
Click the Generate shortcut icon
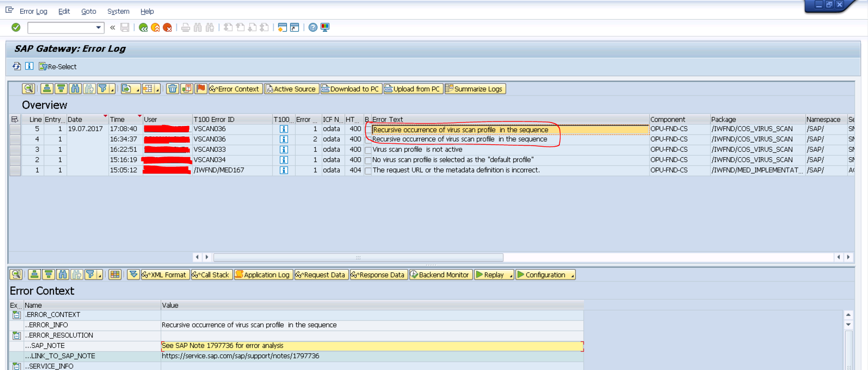[x=295, y=27]
